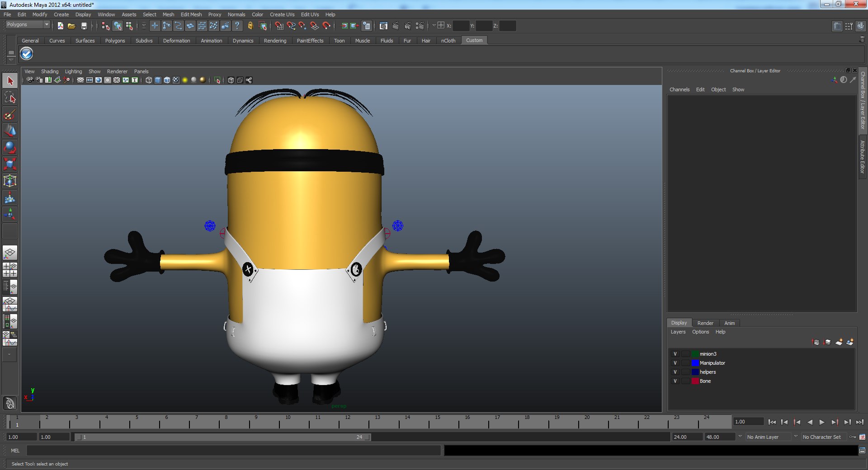Open the Panels viewport menu

coord(141,71)
